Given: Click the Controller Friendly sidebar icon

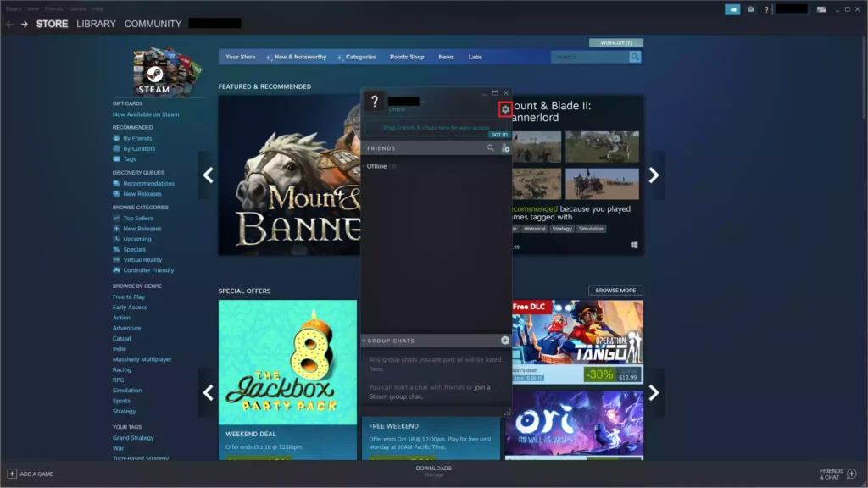Looking at the screenshot, I should click(116, 270).
